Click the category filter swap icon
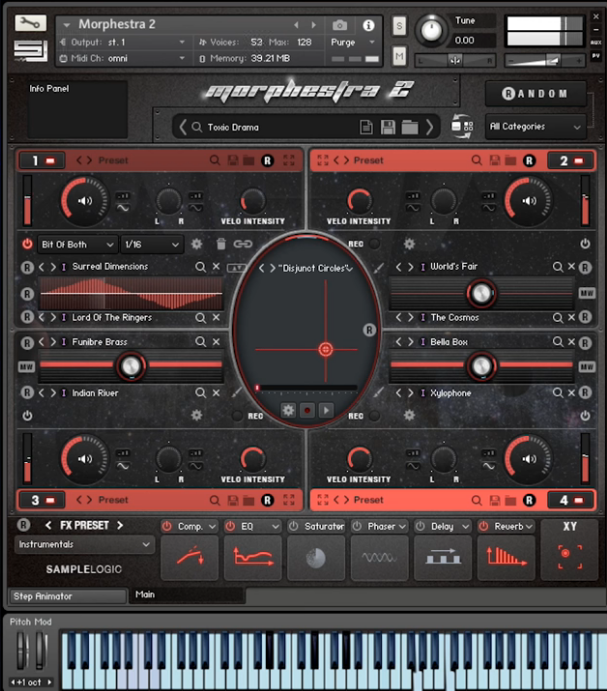The height and width of the screenshot is (691, 607). [x=462, y=126]
